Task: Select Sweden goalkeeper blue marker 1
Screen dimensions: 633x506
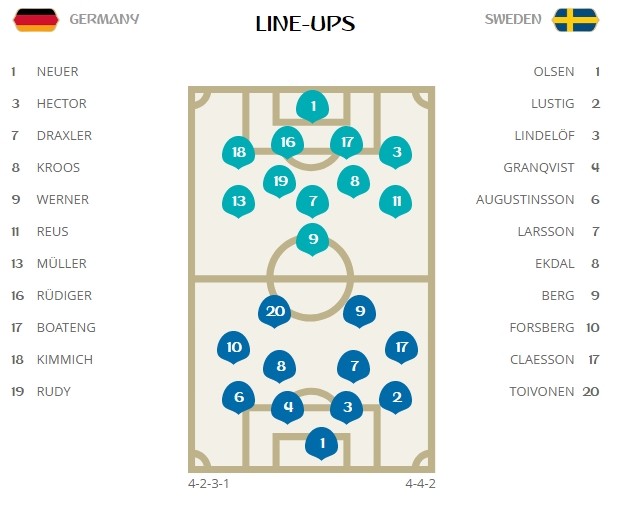Action: point(322,443)
